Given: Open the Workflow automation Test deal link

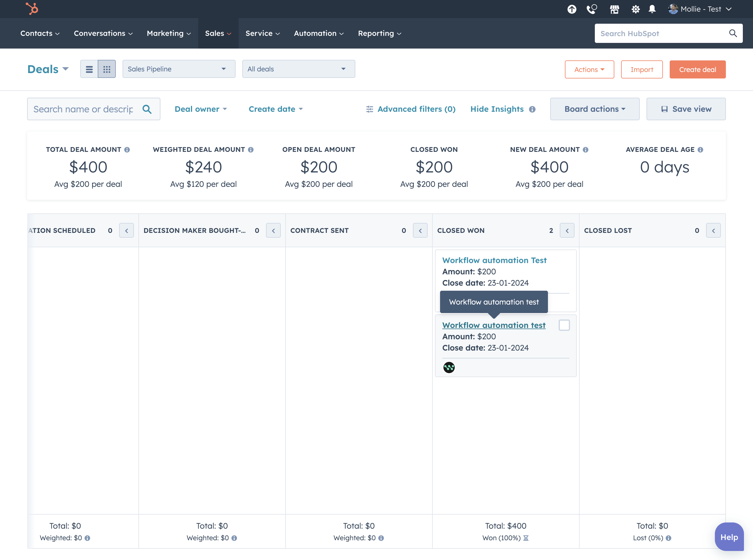Looking at the screenshot, I should click(494, 260).
